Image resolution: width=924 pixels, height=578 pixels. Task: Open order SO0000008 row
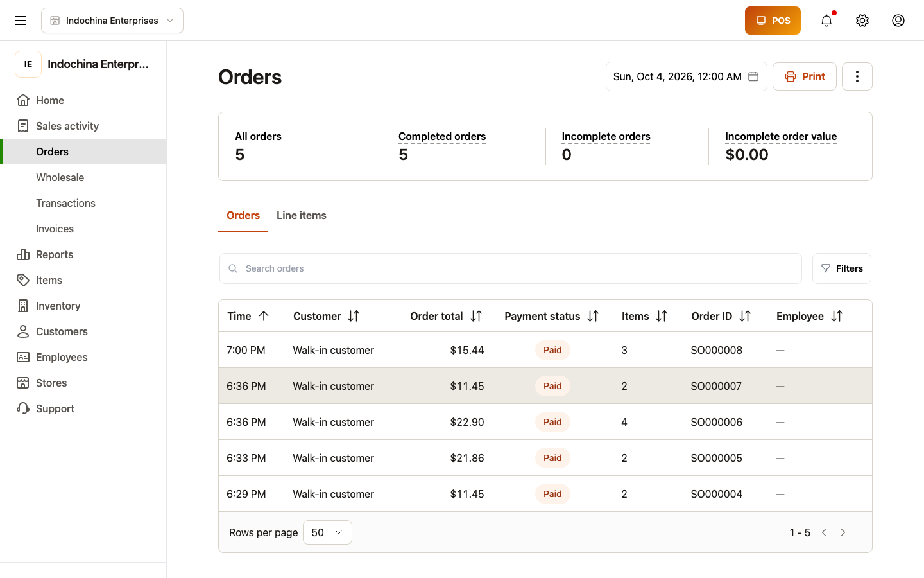click(545, 350)
